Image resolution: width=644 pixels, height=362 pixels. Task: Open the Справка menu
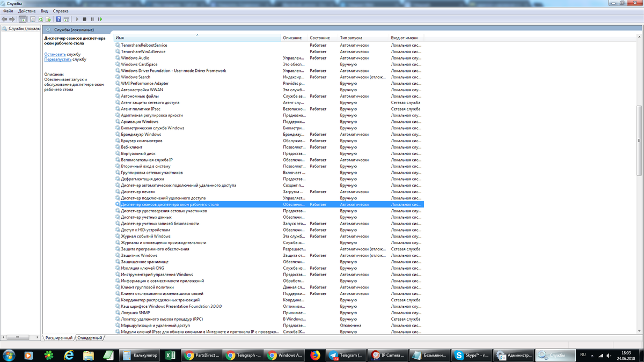[61, 11]
